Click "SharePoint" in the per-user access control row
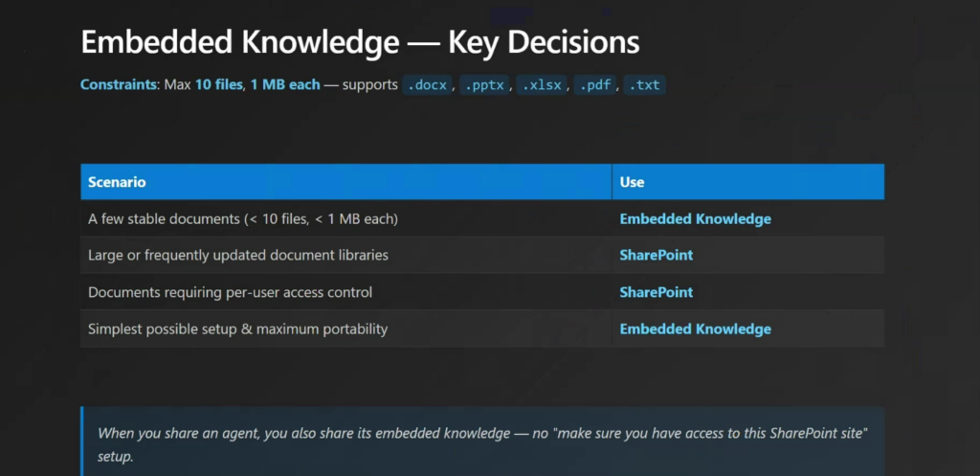This screenshot has height=476, width=980. (x=657, y=292)
